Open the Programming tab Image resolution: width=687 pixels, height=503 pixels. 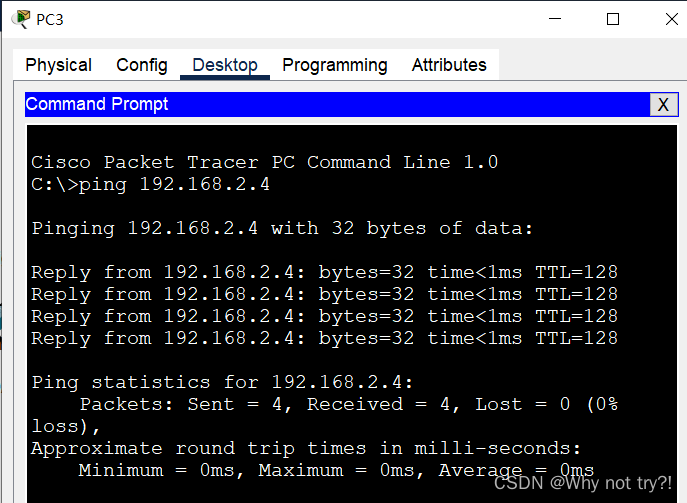[335, 65]
